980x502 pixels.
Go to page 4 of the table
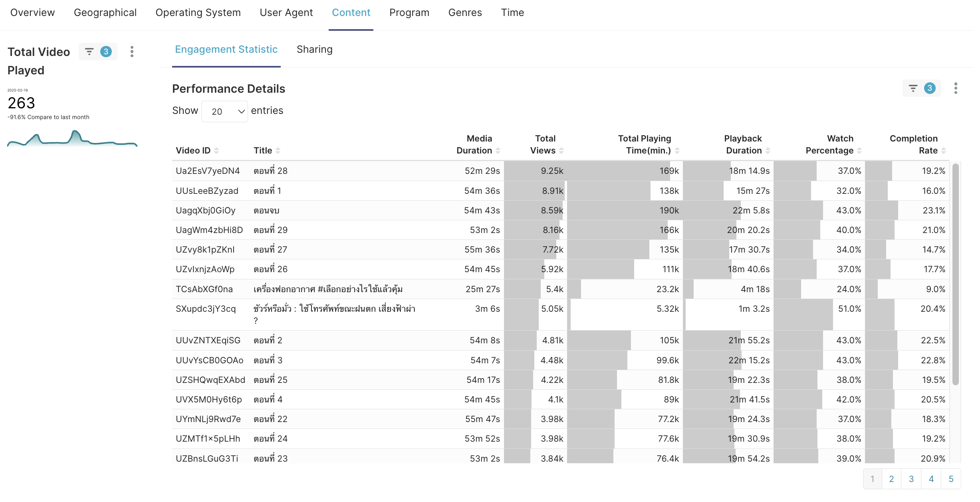pos(931,479)
